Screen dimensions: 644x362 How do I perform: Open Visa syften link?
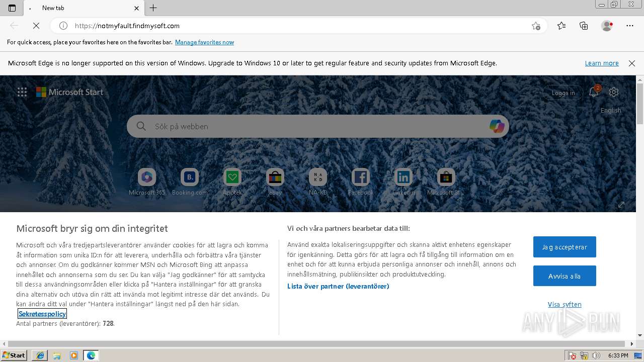point(565,305)
